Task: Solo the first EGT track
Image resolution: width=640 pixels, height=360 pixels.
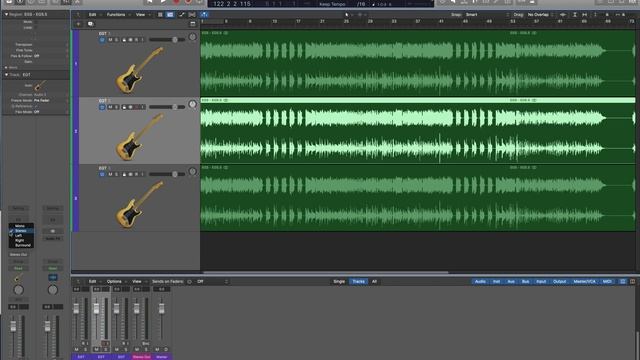Action: (x=116, y=40)
